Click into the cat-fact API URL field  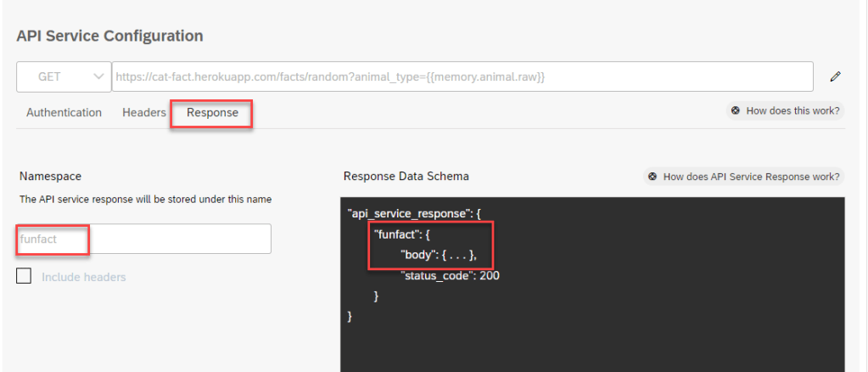coord(462,76)
